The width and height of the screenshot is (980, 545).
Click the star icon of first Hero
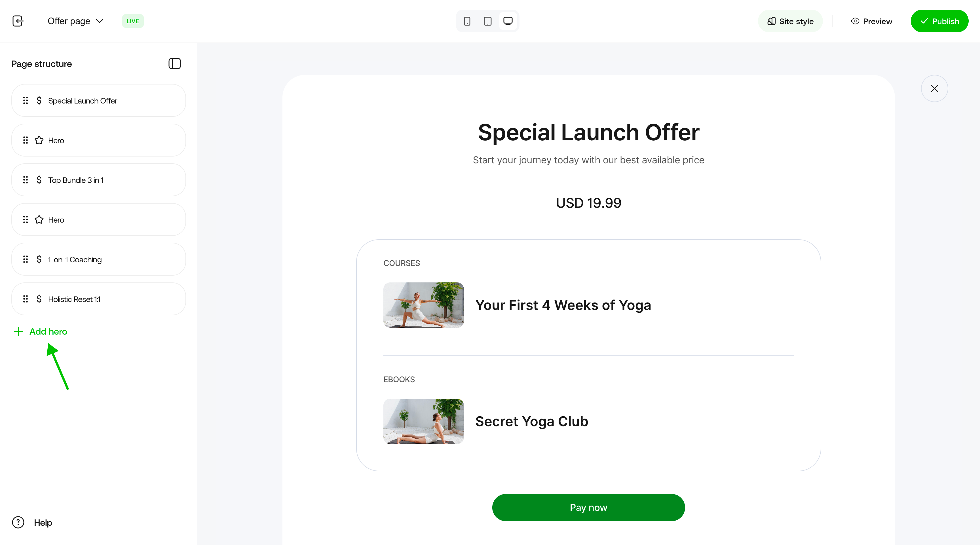click(x=39, y=140)
